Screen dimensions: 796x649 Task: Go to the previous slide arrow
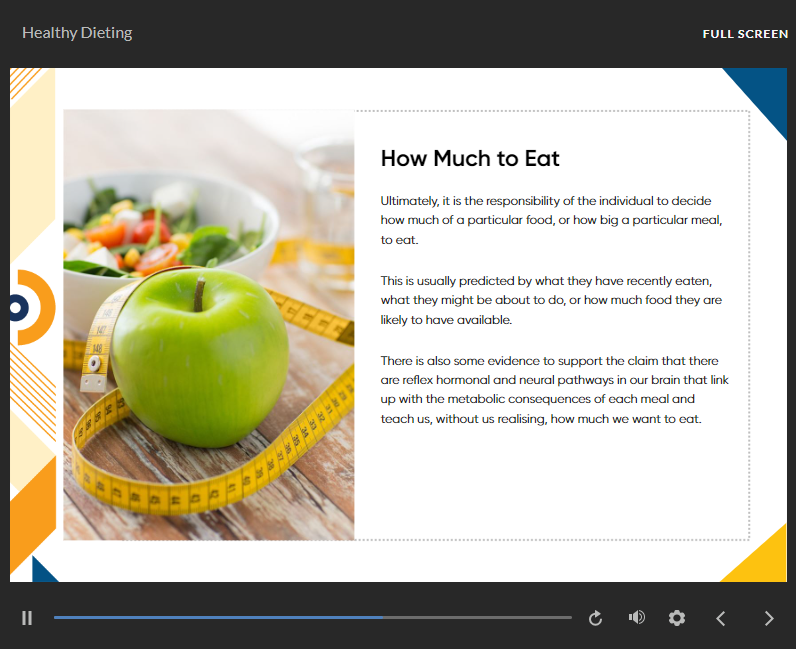(720, 618)
